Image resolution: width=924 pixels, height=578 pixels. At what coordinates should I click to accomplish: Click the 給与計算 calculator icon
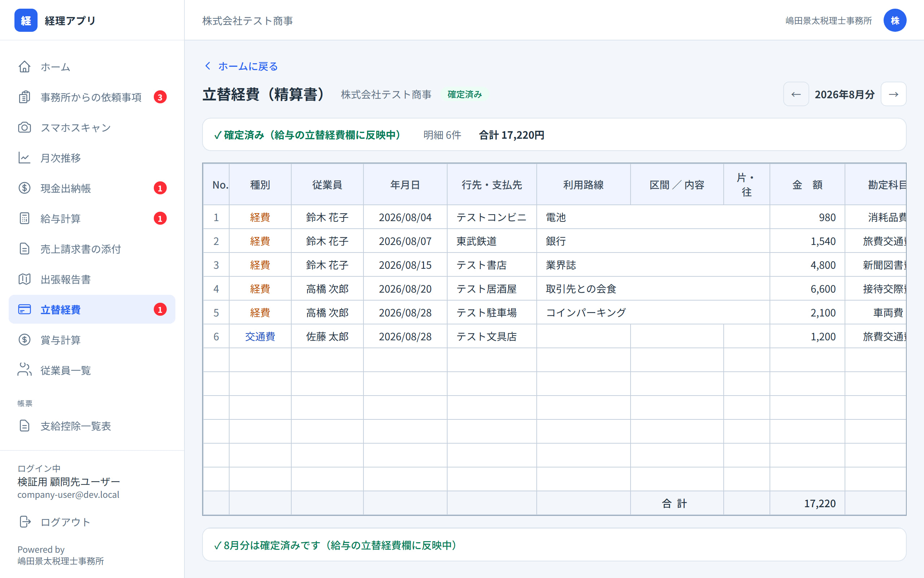tap(25, 218)
